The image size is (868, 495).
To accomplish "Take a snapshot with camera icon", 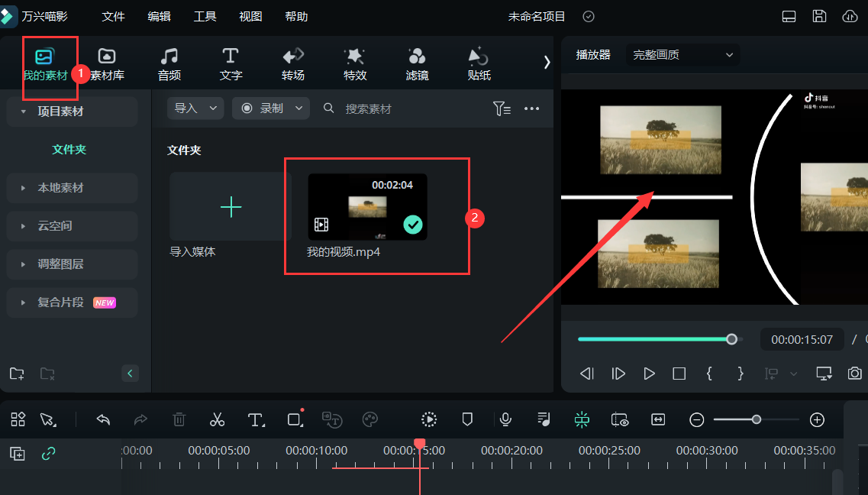I will point(855,374).
